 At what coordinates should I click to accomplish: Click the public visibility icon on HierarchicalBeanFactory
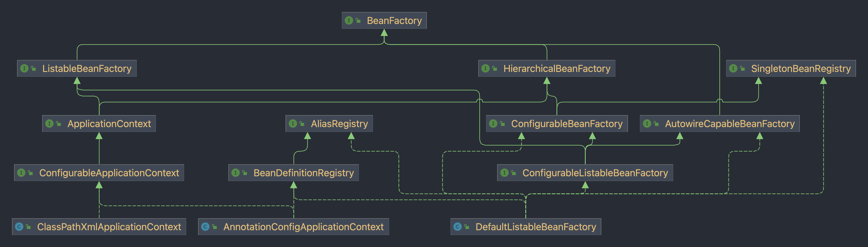495,69
